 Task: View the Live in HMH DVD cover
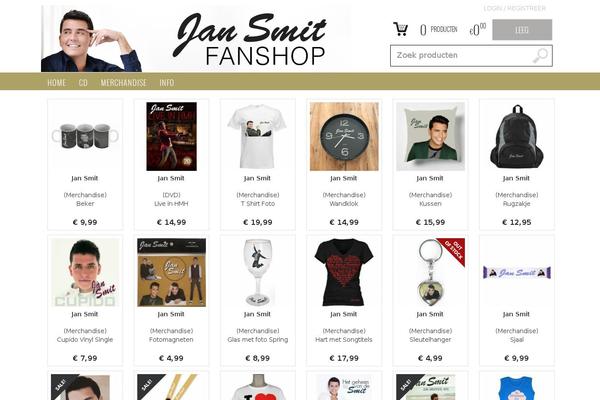[x=171, y=136]
